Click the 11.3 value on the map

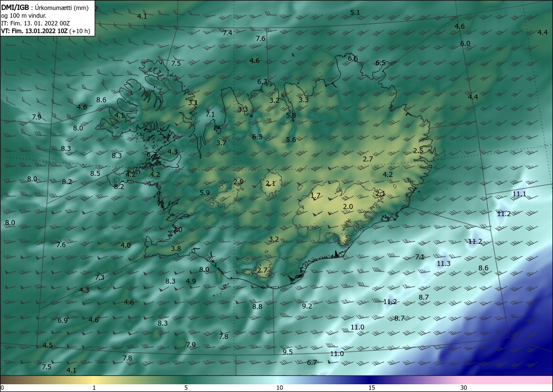[444, 263]
